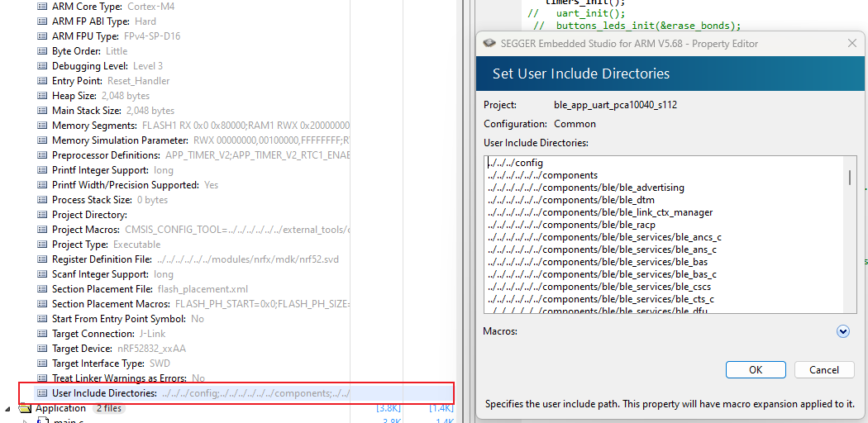Click the property icon beside Section Placement Macros

pyautogui.click(x=41, y=304)
